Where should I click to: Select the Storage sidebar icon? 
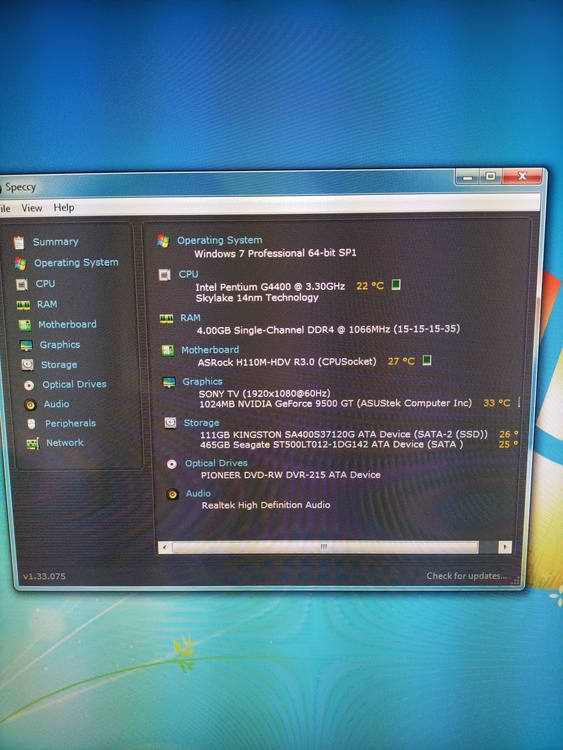[x=27, y=365]
